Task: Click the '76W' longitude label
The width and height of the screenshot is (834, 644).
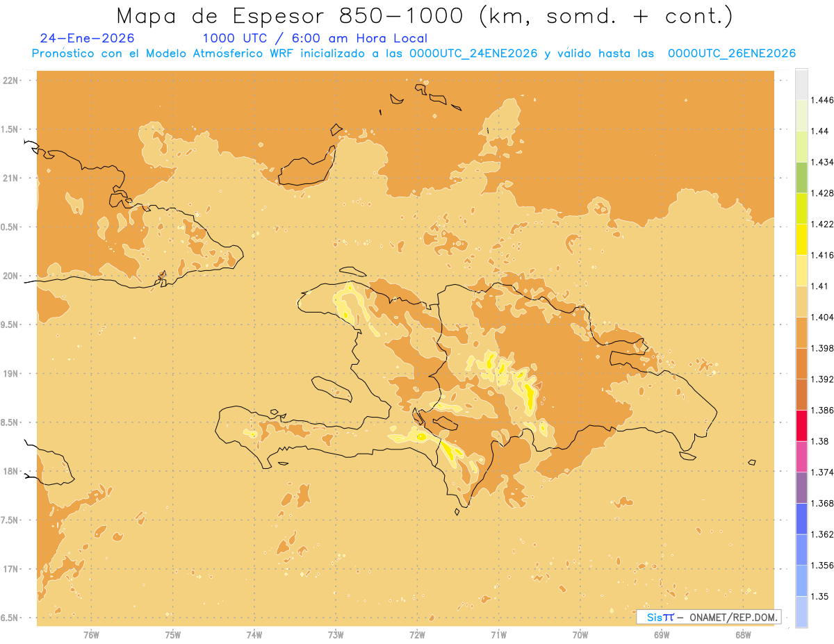Action: [x=92, y=634]
